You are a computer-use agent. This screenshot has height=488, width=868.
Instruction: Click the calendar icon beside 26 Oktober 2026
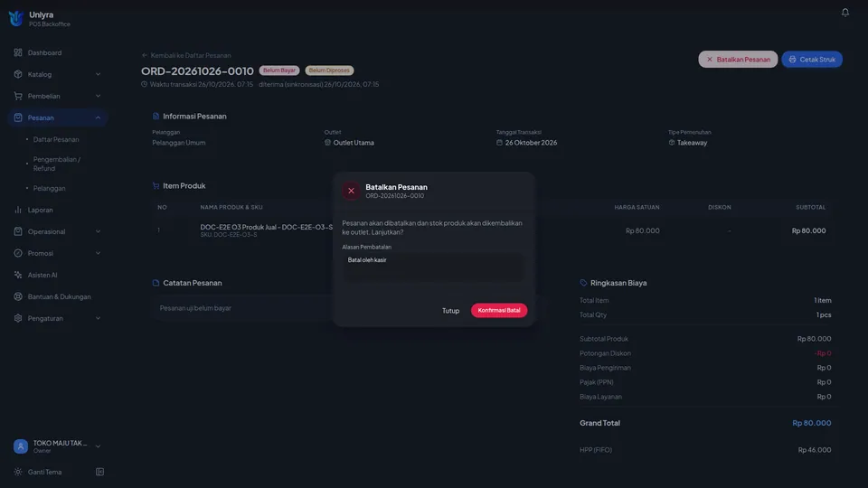(x=499, y=143)
